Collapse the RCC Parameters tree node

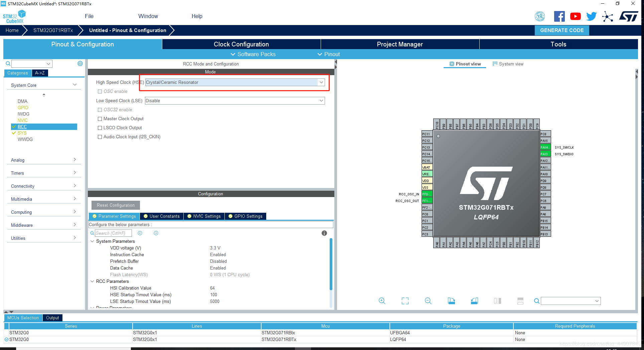click(x=93, y=281)
